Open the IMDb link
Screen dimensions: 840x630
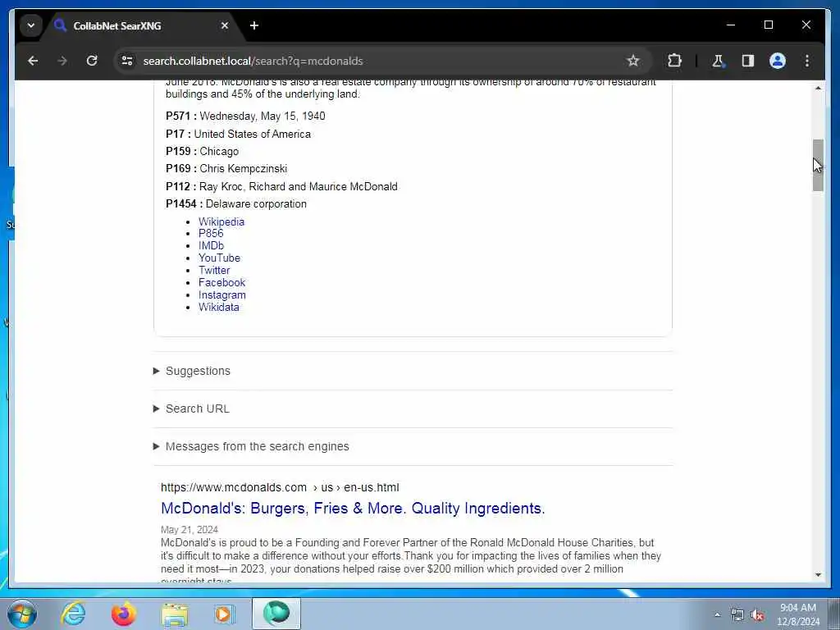(x=211, y=246)
